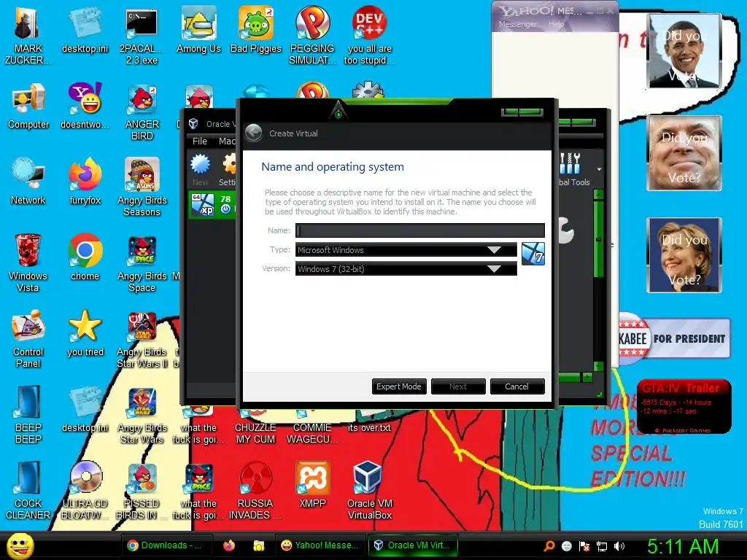Open Angry Birds Space shortcut

(142, 262)
